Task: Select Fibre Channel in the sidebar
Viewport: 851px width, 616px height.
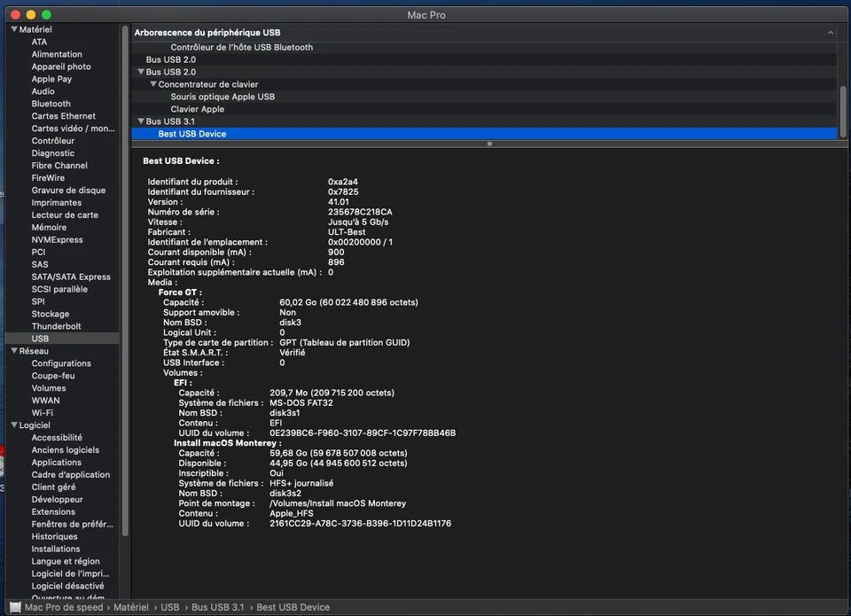Action: (x=59, y=166)
